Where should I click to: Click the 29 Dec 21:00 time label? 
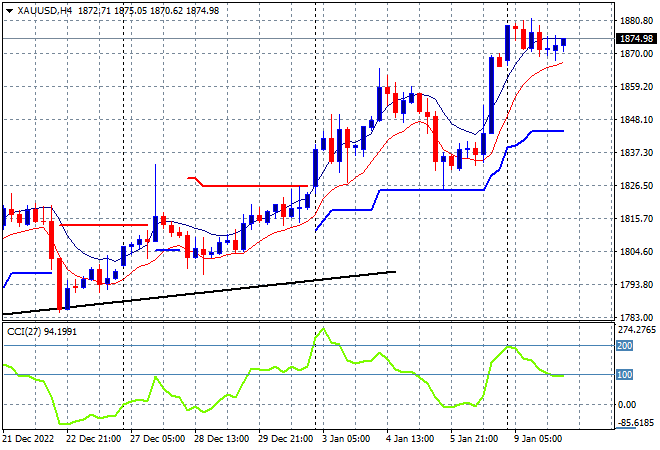[x=285, y=439]
